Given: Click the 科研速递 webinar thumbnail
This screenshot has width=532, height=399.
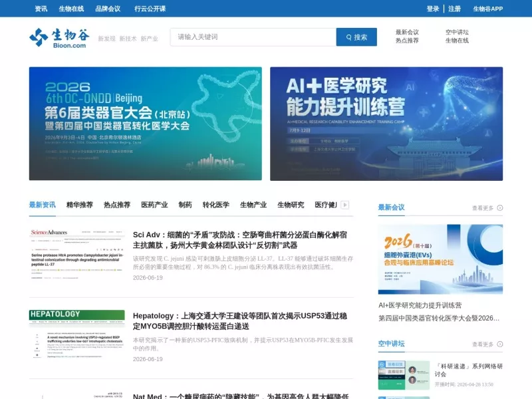Looking at the screenshot, I should pos(404,375).
